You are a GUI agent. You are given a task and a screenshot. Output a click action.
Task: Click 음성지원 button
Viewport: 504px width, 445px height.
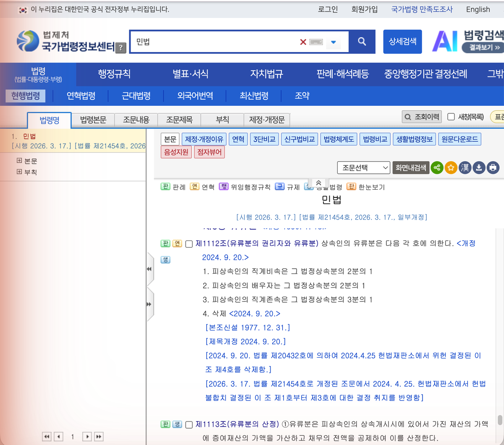pos(176,152)
